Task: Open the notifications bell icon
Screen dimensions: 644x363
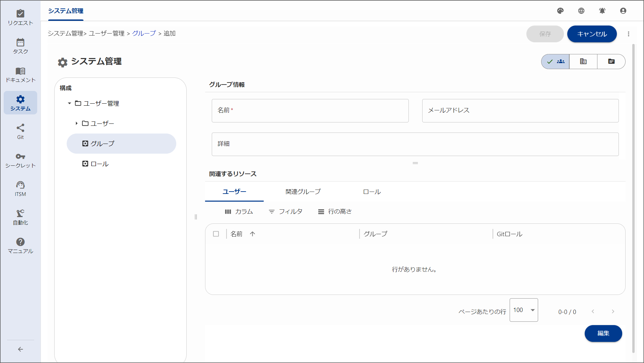Action: point(602,11)
